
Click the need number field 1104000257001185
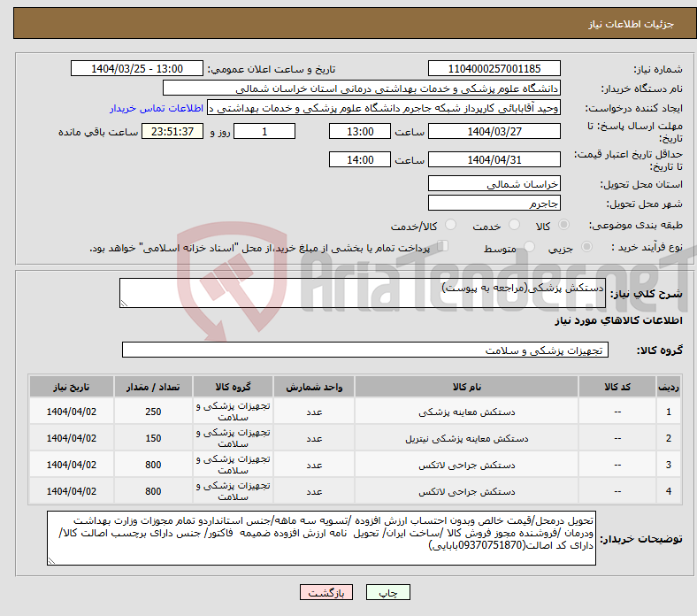coord(494,68)
